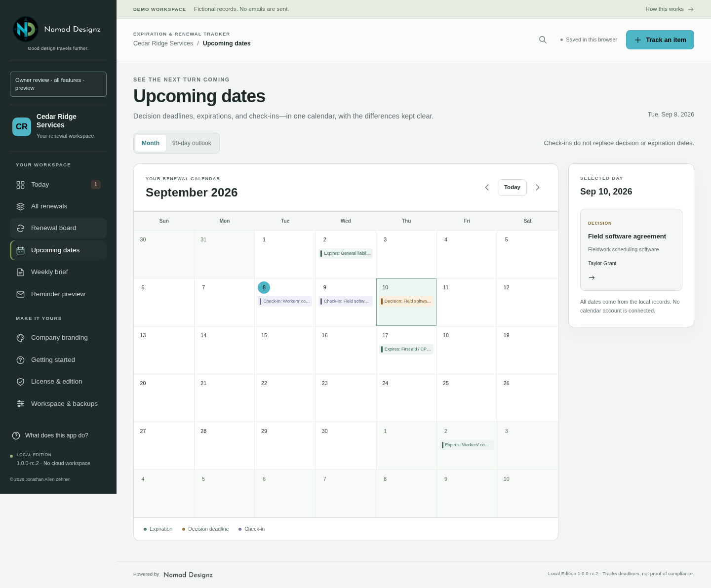711x588 pixels.
Task: Open the Expires: First aid / CPR event on Sep 17
Action: coord(406,349)
